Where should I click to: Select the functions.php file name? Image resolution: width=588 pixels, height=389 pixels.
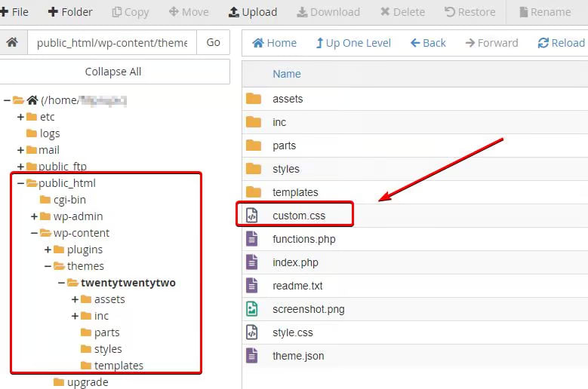point(304,239)
